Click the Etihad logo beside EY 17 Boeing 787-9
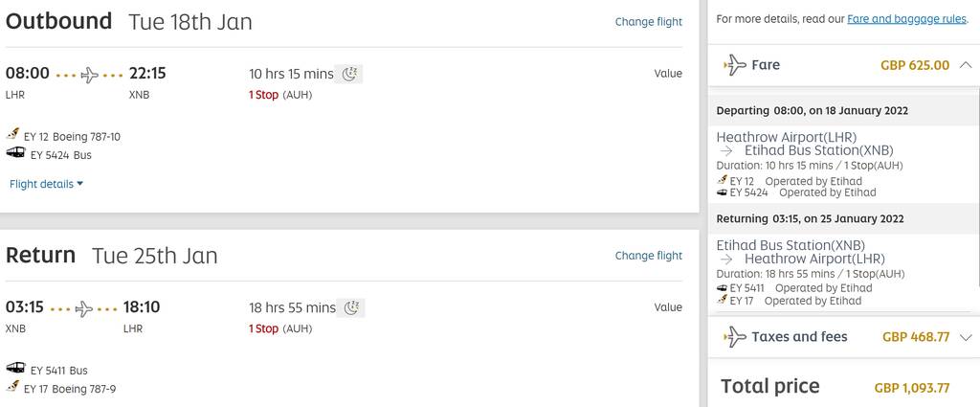The image size is (980, 407). pyautogui.click(x=13, y=386)
